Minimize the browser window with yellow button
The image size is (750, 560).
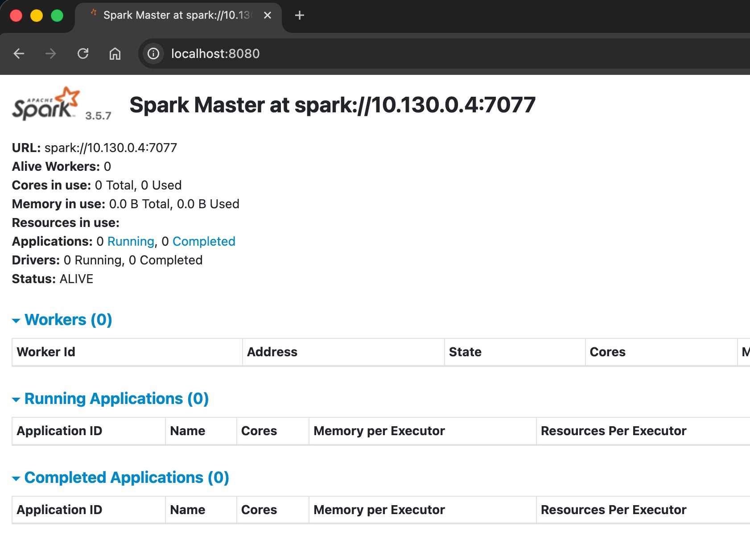(x=37, y=16)
